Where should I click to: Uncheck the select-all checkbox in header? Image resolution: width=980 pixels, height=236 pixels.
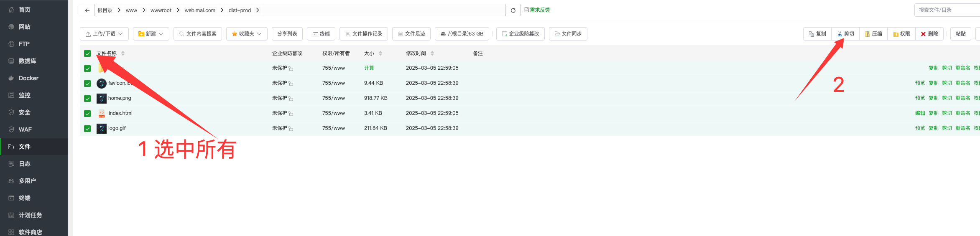[x=87, y=53]
